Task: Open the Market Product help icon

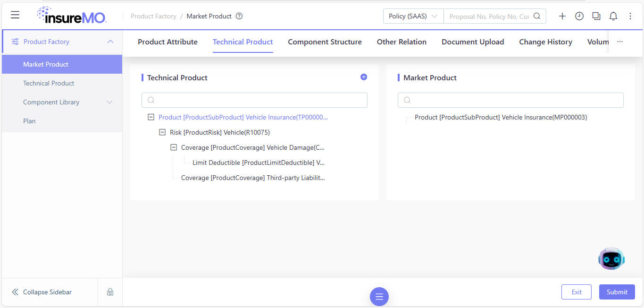Action: pyautogui.click(x=239, y=16)
